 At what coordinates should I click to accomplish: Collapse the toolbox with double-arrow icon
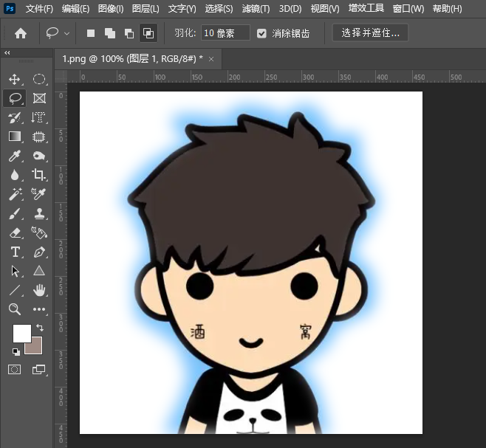coord(7,52)
